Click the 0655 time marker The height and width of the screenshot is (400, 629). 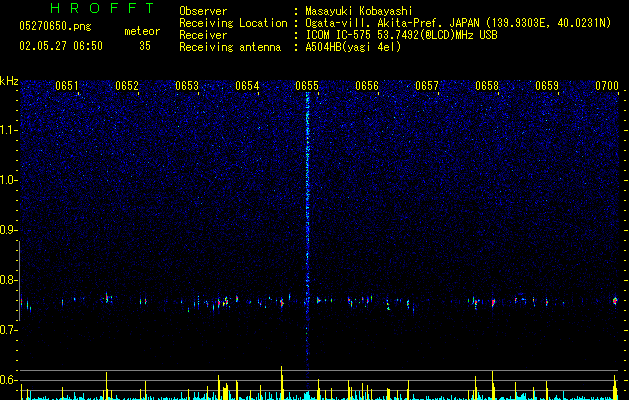307,86
